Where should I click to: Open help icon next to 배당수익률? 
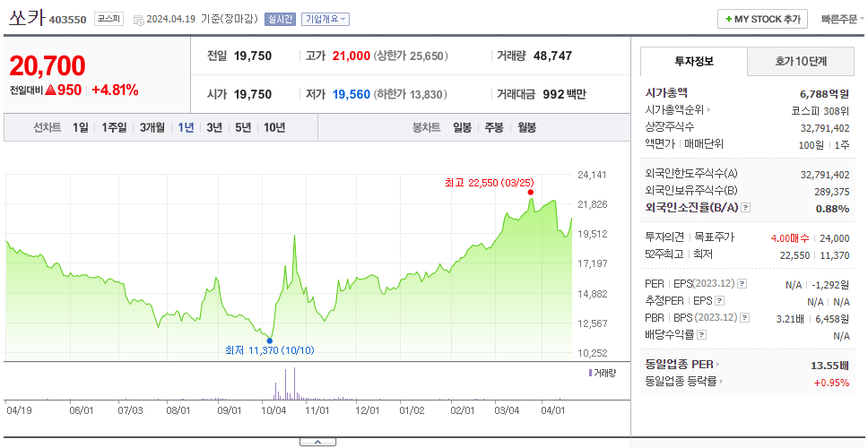tap(701, 334)
